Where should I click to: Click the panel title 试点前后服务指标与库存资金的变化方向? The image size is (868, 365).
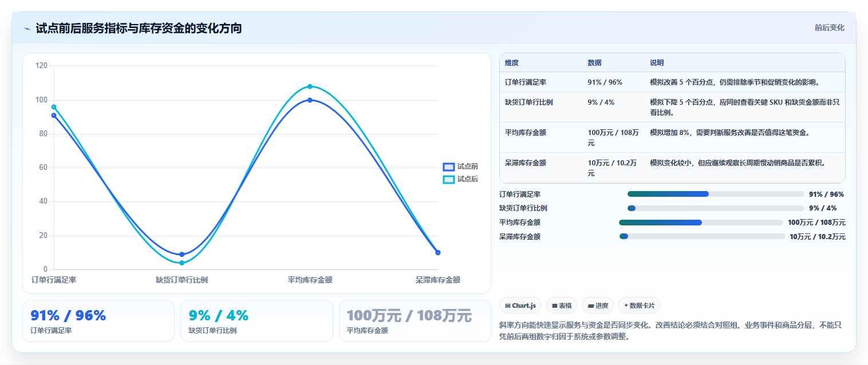point(139,28)
